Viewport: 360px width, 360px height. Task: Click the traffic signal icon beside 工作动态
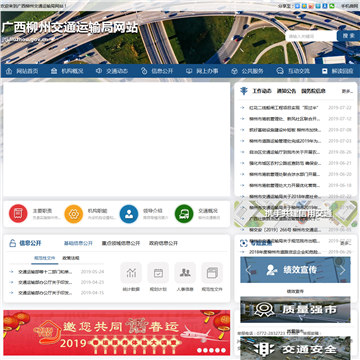244,91
